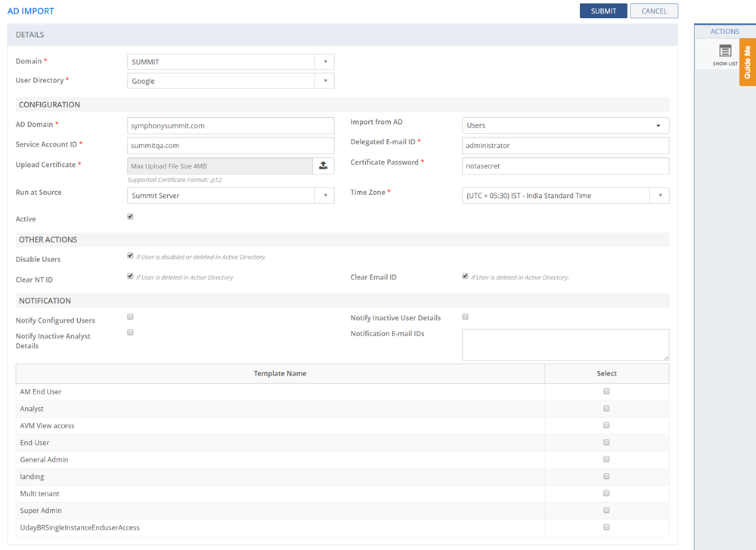Image resolution: width=756 pixels, height=550 pixels.
Task: Submit the AD Import form
Action: coord(603,11)
